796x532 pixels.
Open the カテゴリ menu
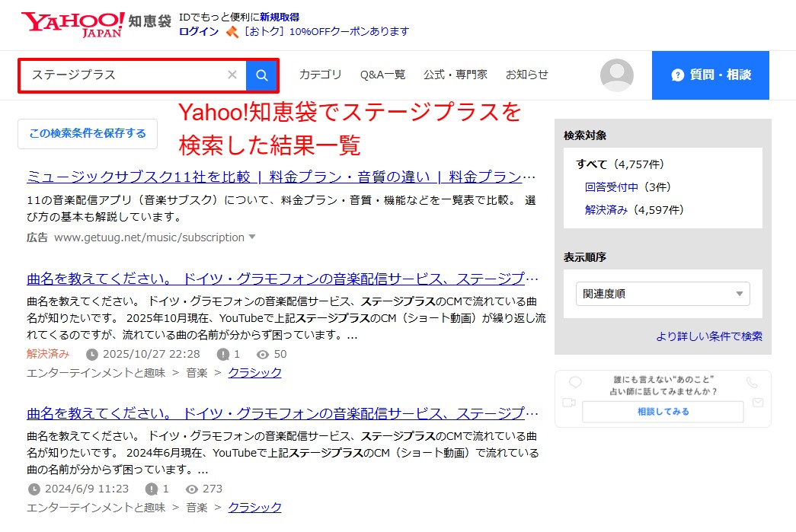[x=321, y=75]
